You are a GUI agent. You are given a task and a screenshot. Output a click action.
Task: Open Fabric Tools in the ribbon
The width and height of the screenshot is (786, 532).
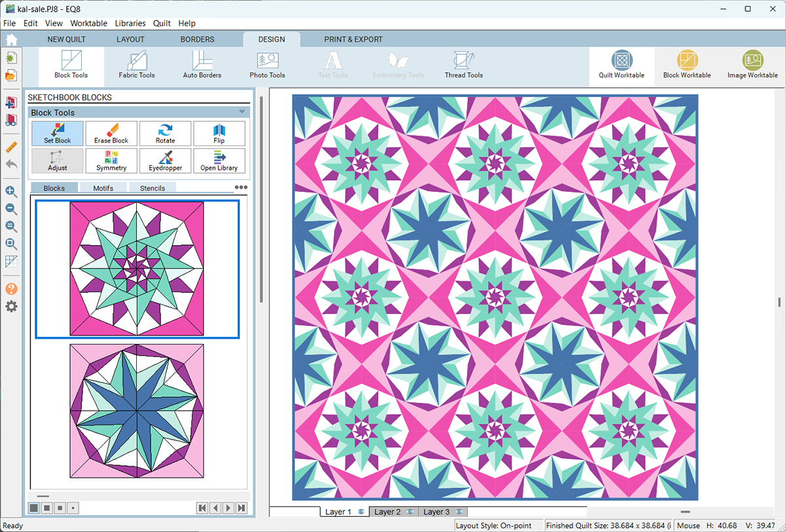[137, 65]
